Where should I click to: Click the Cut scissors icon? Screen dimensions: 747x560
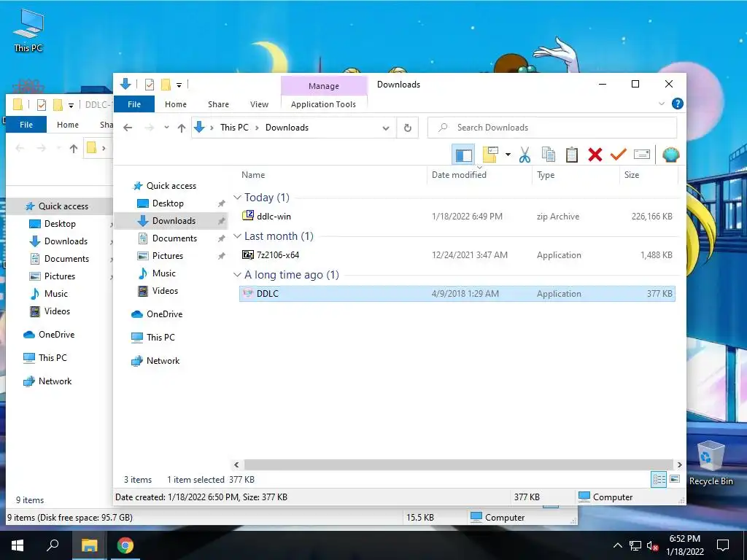point(525,155)
